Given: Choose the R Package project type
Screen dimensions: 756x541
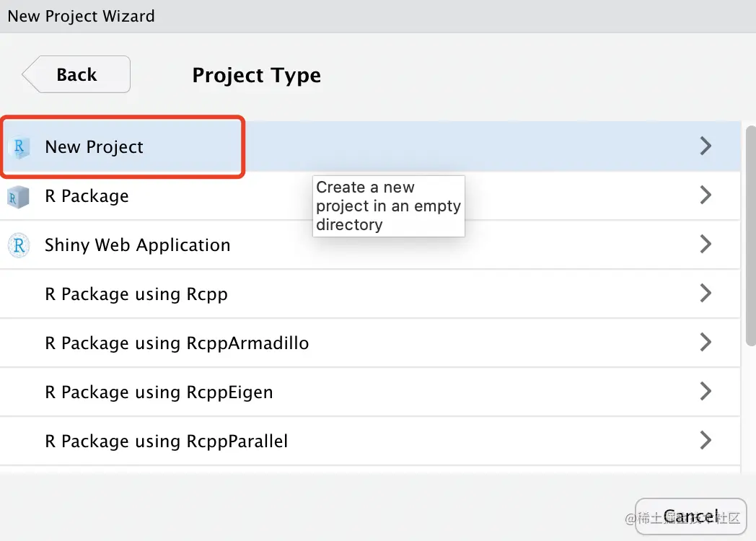Looking at the screenshot, I should coord(87,196).
